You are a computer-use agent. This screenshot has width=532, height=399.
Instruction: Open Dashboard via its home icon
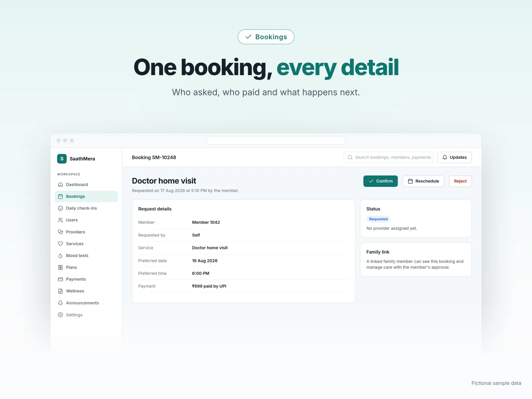click(61, 185)
